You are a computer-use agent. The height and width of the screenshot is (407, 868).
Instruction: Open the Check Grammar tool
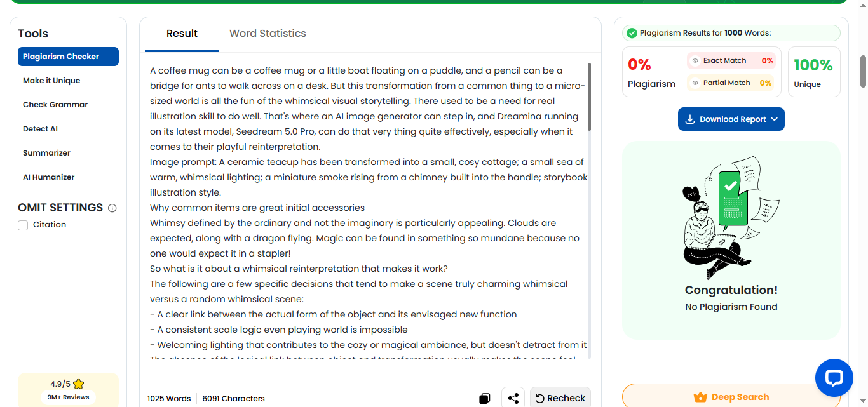pos(55,105)
